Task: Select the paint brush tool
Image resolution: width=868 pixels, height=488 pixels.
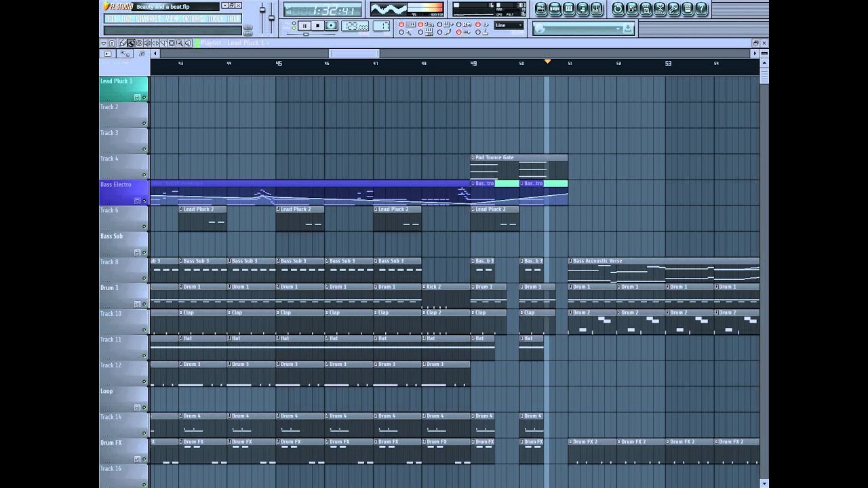Action: (x=131, y=43)
